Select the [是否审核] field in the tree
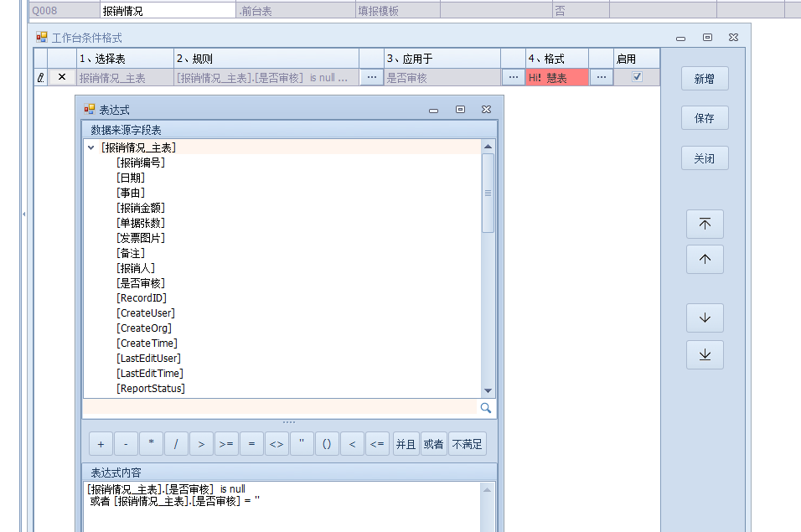This screenshot has width=801, height=532. click(141, 283)
